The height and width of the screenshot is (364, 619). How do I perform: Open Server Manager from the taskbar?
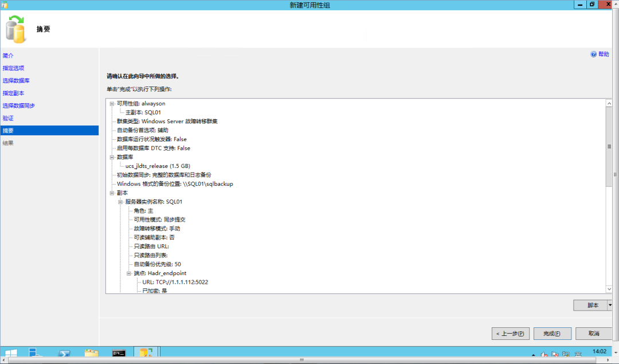pyautogui.click(x=35, y=353)
